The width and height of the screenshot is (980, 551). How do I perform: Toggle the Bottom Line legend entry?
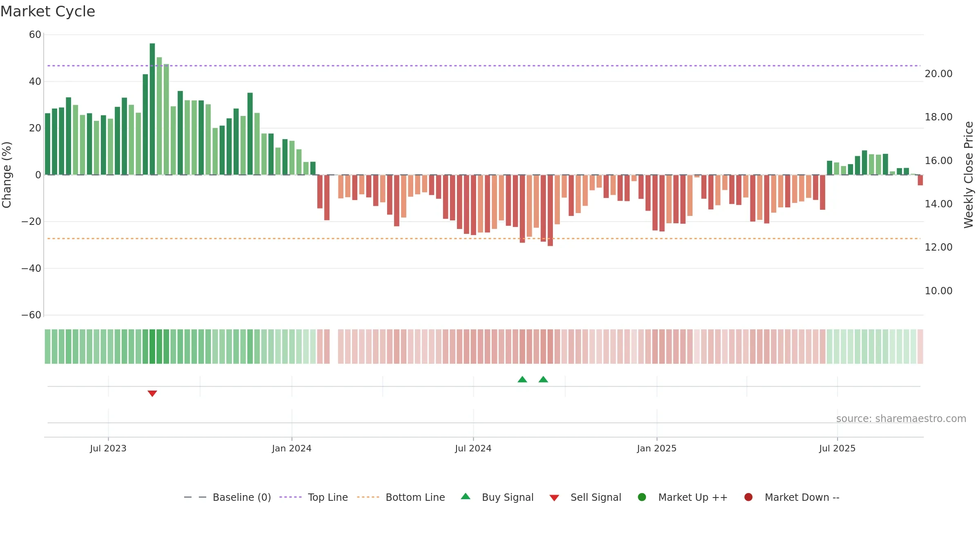tap(401, 497)
